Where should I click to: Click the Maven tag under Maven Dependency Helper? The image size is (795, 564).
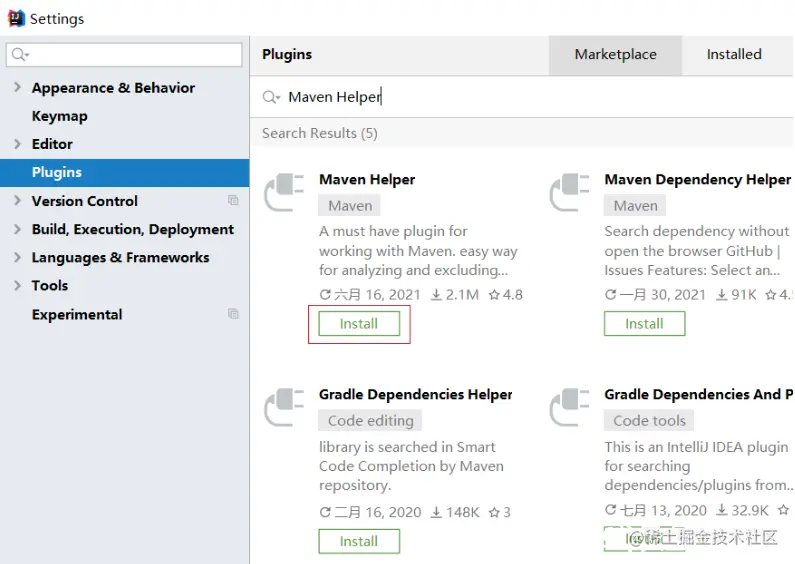tap(635, 206)
